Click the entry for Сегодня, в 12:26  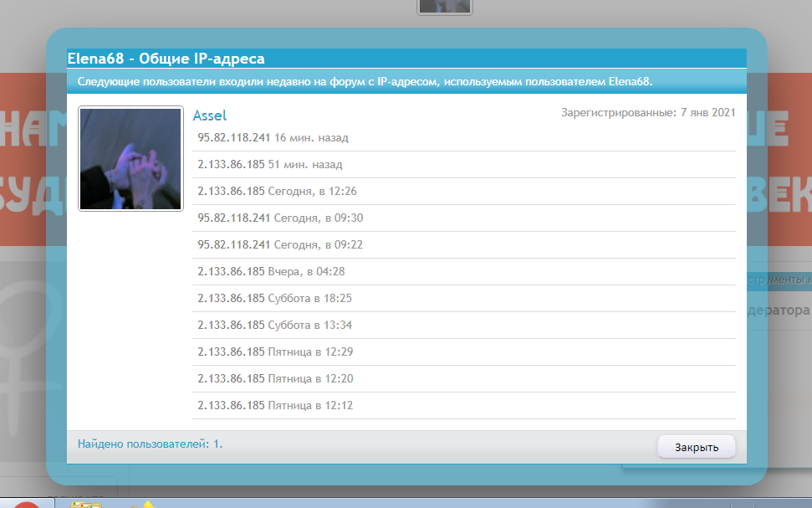tap(277, 191)
